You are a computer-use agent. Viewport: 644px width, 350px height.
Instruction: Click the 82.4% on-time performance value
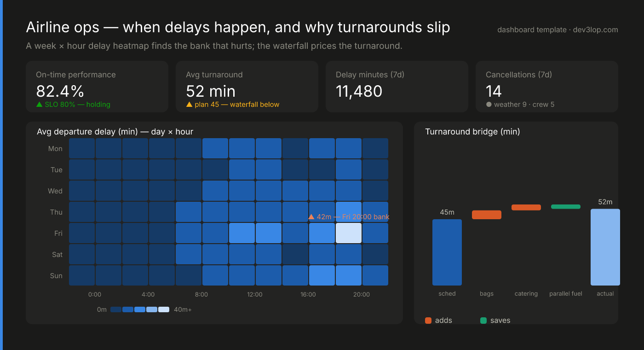60,91
